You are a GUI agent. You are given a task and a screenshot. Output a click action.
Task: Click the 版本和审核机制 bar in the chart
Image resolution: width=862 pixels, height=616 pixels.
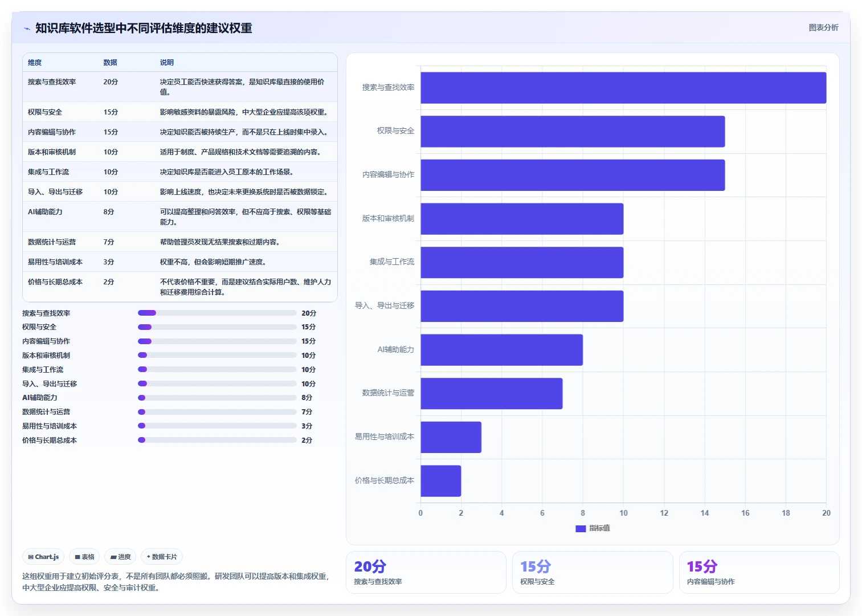[522, 219]
